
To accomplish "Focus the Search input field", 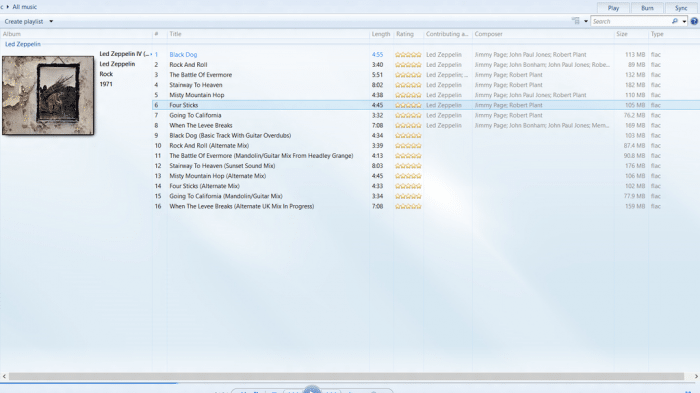I will coord(631,21).
